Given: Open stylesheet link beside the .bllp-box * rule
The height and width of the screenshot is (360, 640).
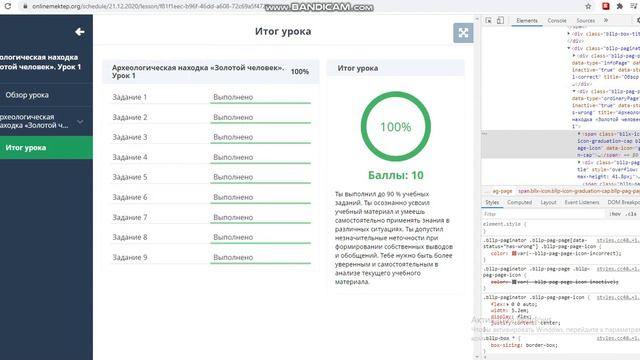Looking at the screenshot, I should (x=618, y=338).
